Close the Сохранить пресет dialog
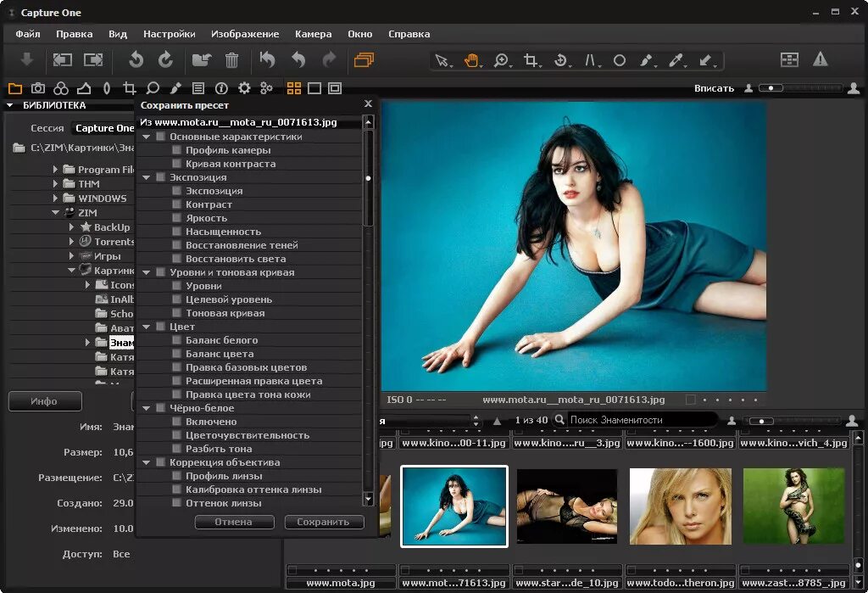This screenshot has height=593, width=868. 368,103
